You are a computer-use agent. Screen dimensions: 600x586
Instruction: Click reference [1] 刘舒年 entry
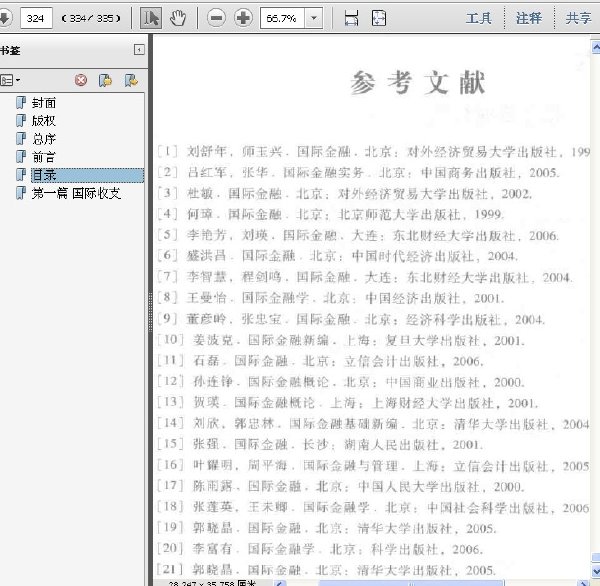click(x=374, y=152)
